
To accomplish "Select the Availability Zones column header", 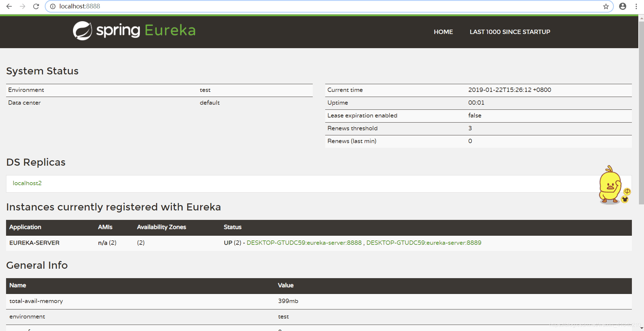I will pos(161,227).
